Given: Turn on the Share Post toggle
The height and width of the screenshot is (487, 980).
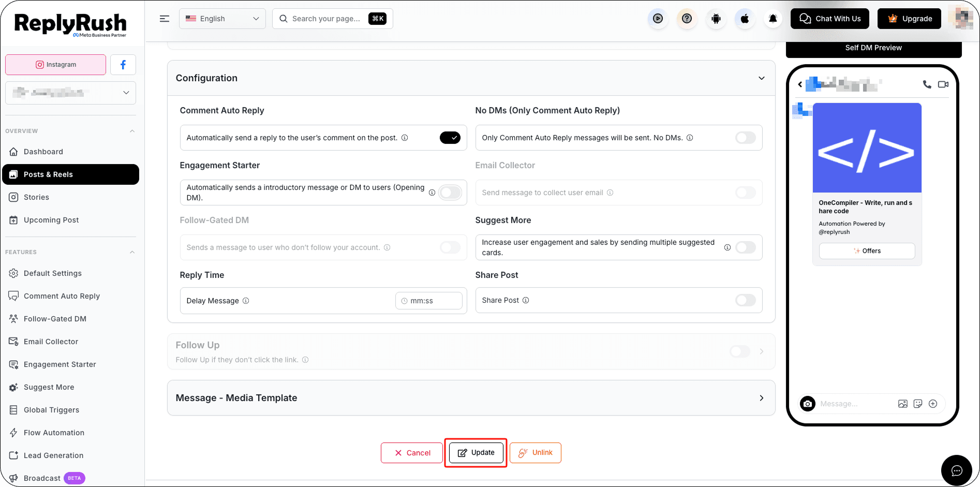Looking at the screenshot, I should [746, 300].
